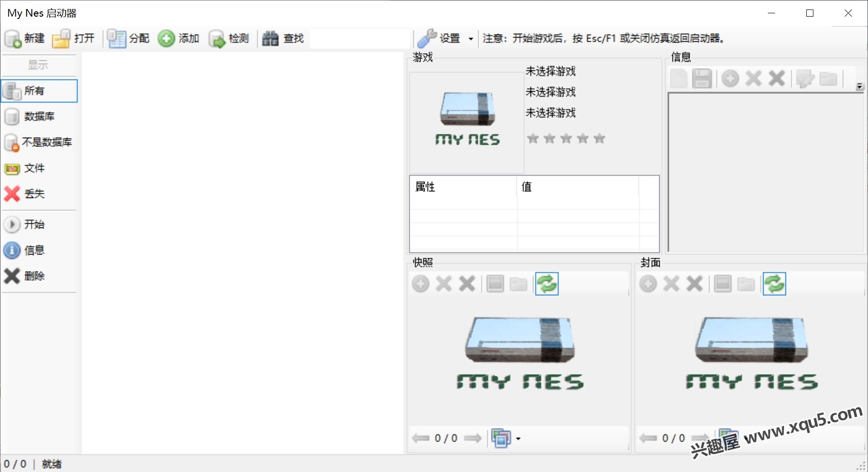This screenshot has width=868, height=472.
Task: Select the 数据库 filter in the sidebar
Action: coord(39,116)
